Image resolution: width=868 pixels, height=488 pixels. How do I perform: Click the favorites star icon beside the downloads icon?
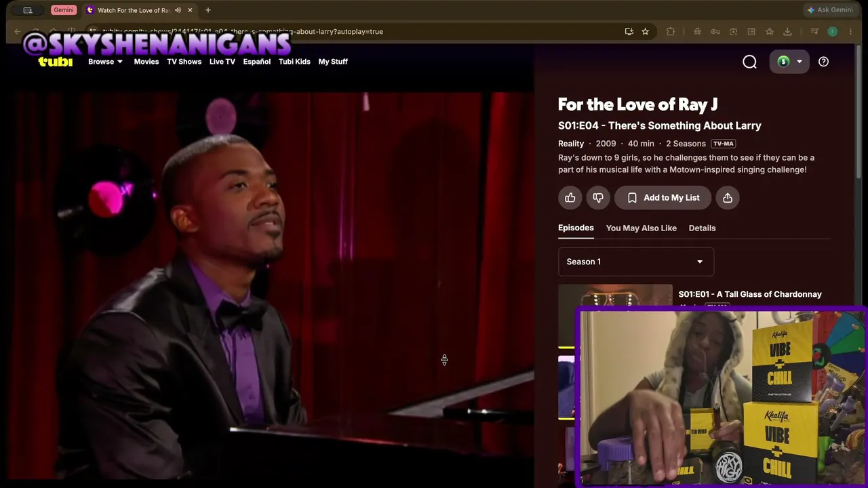pos(770,31)
